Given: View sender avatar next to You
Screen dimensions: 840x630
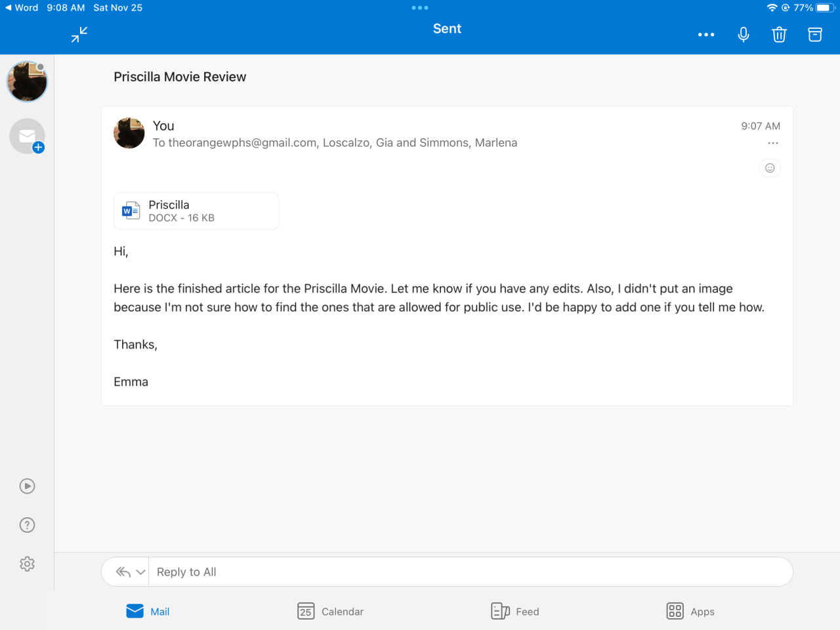Looking at the screenshot, I should [129, 133].
